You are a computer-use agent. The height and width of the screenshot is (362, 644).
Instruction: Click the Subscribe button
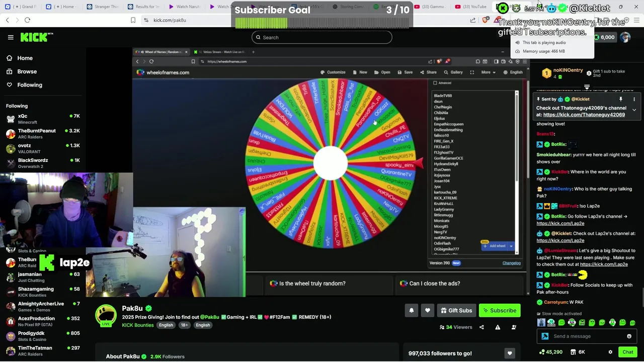[x=500, y=311]
